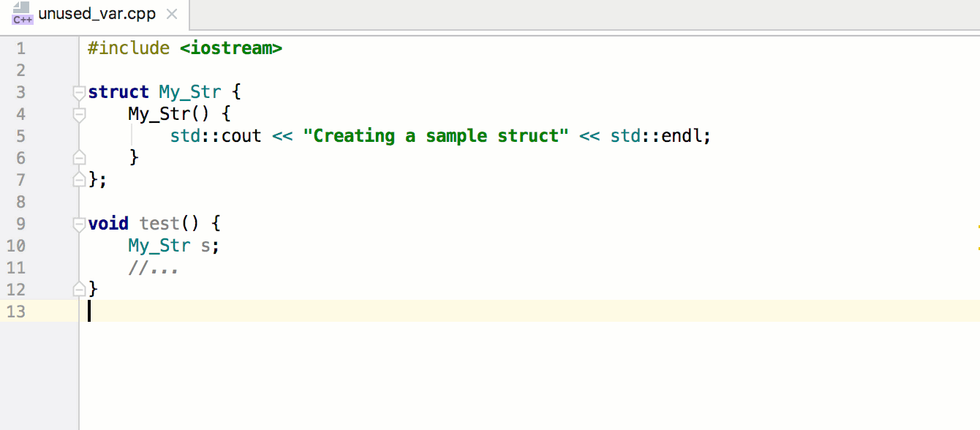Click the unused variable s
980x430 pixels.
point(206,246)
